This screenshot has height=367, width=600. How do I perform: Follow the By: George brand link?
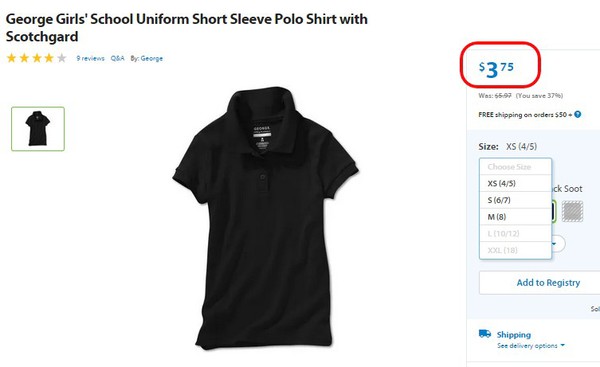click(147, 58)
